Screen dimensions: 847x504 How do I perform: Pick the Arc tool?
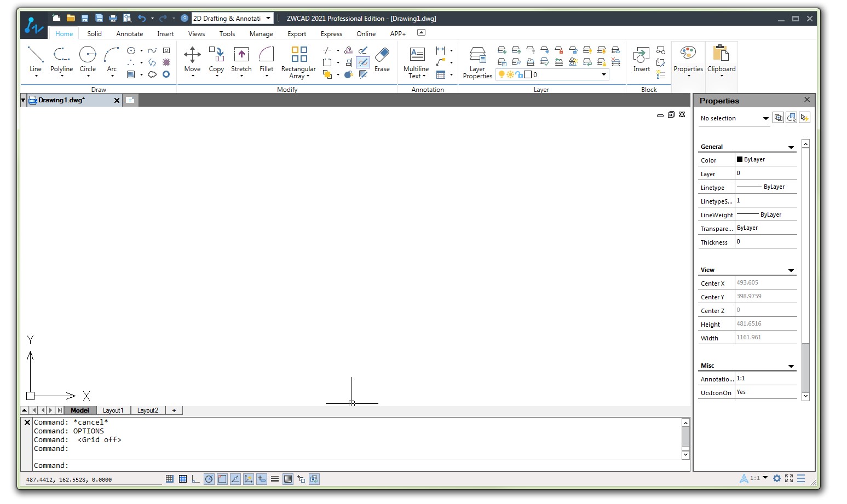(x=112, y=59)
